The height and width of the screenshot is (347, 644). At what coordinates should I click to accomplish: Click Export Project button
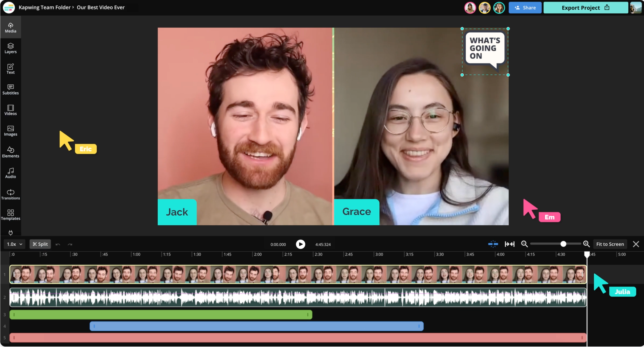pos(585,8)
